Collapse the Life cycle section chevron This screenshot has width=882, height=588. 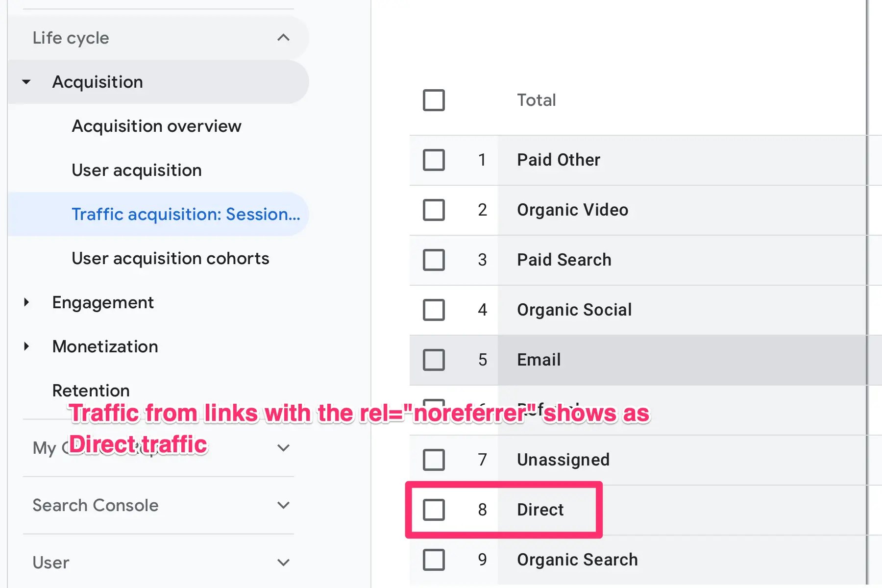click(x=283, y=38)
